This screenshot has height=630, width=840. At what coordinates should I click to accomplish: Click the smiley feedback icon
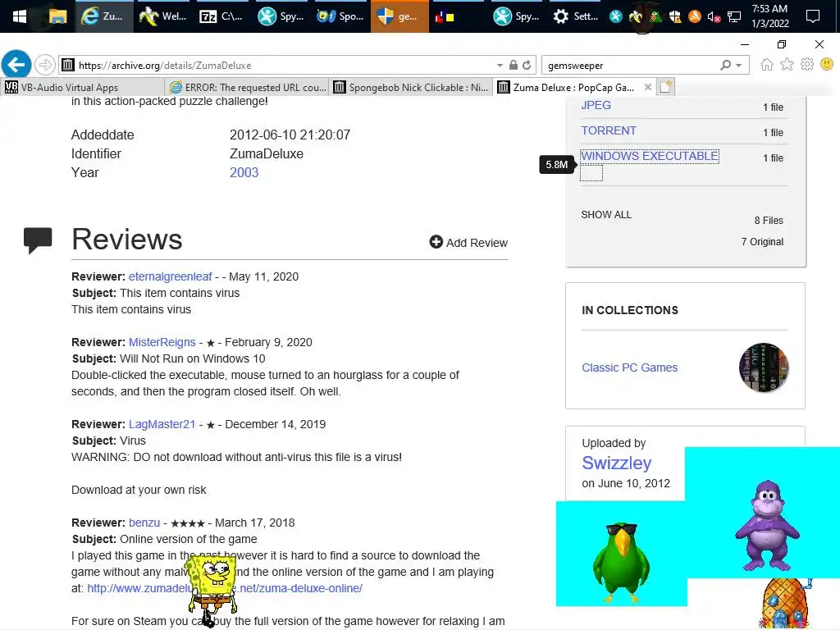(x=827, y=65)
